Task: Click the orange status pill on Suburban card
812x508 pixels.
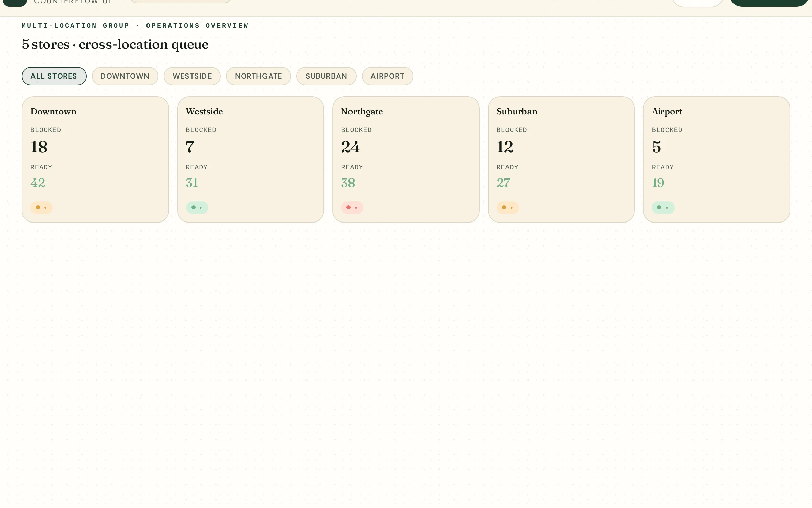Action: click(507, 208)
